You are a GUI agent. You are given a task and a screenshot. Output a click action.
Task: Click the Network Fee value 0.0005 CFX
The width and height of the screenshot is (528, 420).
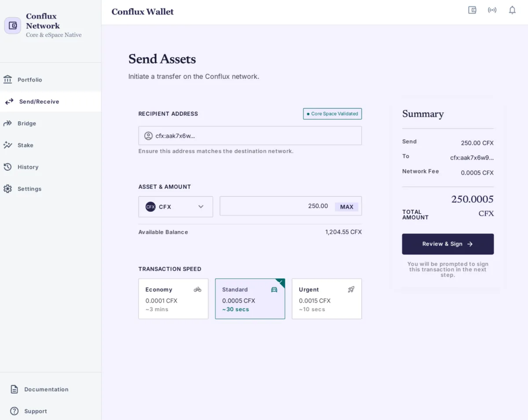(x=477, y=173)
